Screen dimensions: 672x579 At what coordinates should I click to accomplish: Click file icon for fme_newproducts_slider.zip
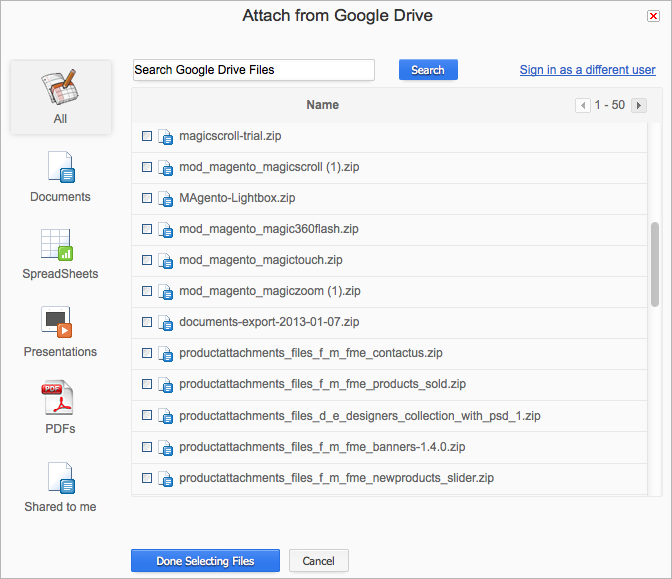[165, 478]
